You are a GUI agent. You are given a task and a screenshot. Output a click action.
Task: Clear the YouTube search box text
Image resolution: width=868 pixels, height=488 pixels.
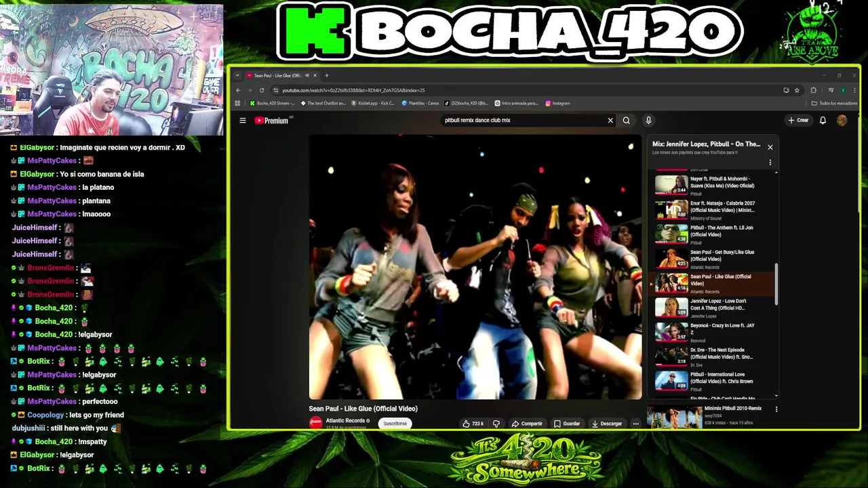coord(610,121)
